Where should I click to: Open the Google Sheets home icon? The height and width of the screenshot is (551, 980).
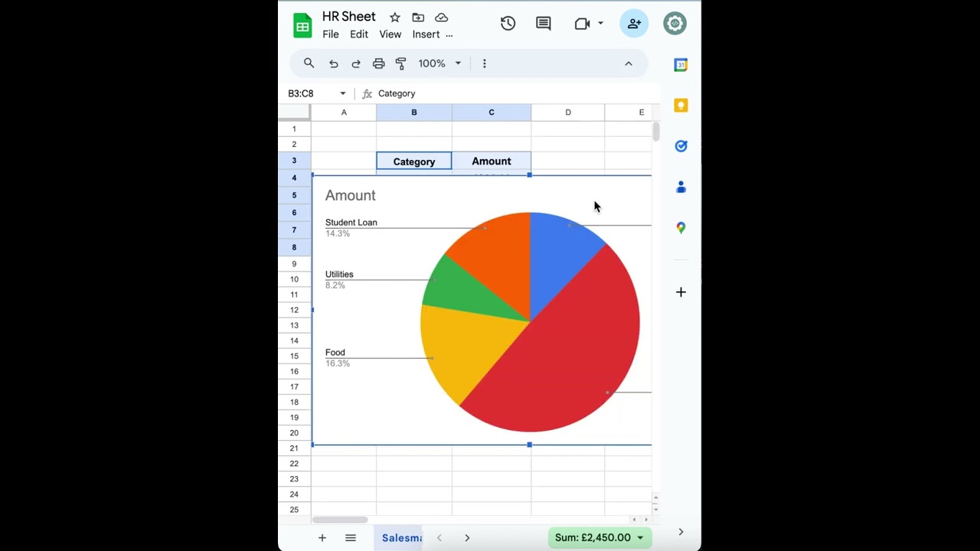(x=302, y=25)
